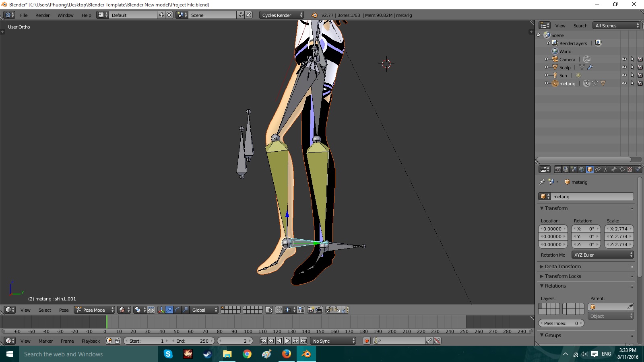The width and height of the screenshot is (644, 362).
Task: Open the Pose Mode dropdown
Action: coord(94,310)
